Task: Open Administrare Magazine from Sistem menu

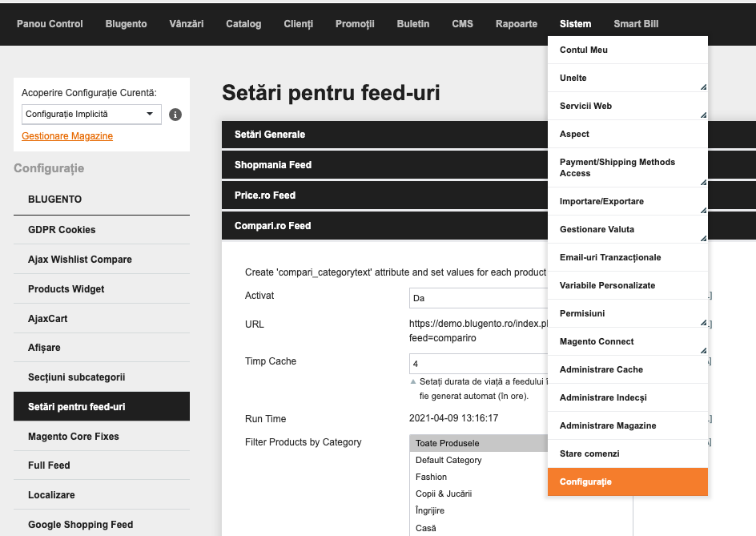Action: tap(628, 425)
